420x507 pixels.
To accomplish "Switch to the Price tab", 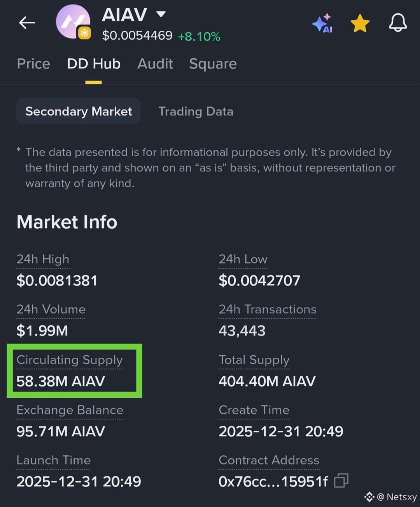I will (x=33, y=64).
